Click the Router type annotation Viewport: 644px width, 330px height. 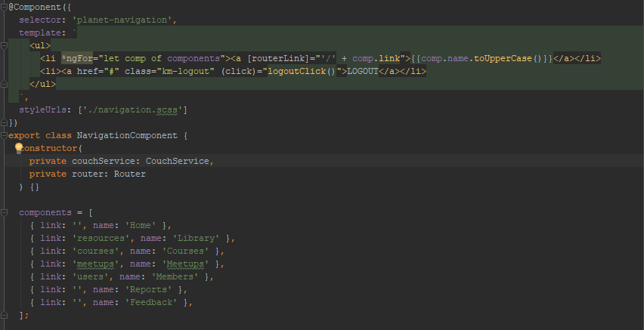(130, 174)
